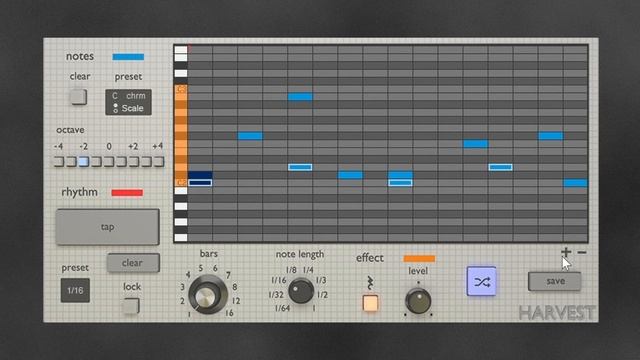The width and height of the screenshot is (640, 360).
Task: Click the 12 mark on the bars knob
Action: 236,301
